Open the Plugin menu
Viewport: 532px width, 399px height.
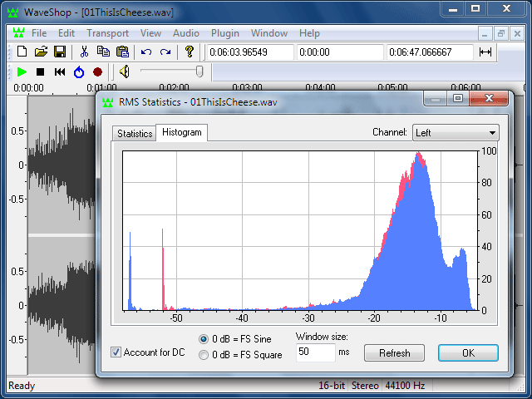click(x=225, y=33)
